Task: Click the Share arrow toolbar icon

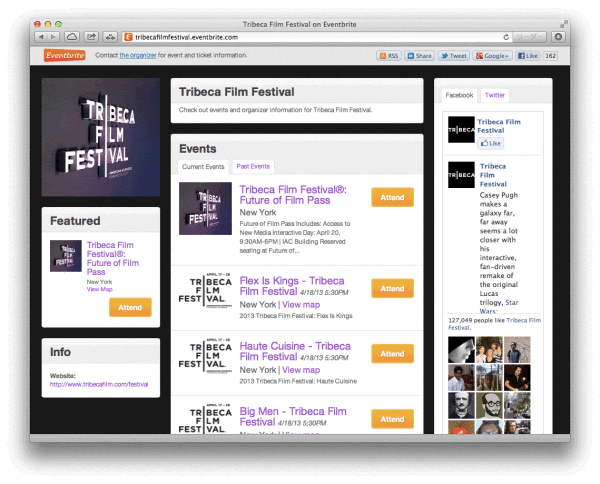Action: (x=91, y=37)
